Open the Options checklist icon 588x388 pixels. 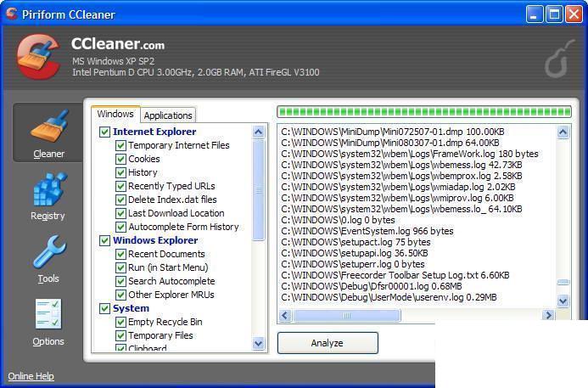tap(48, 313)
